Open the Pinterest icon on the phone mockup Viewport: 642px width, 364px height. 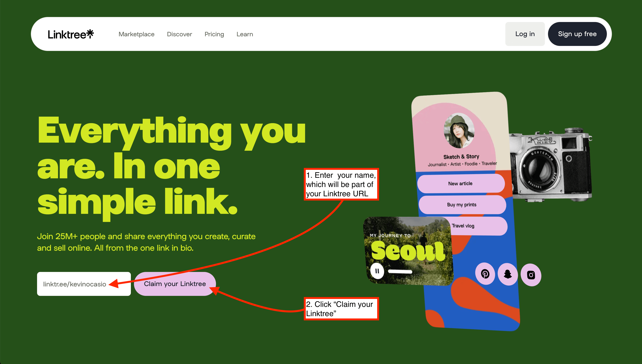(x=485, y=274)
